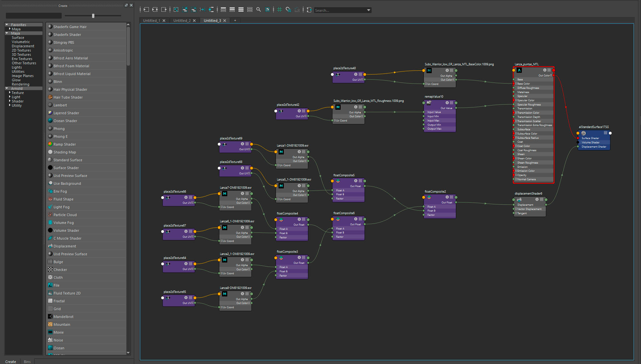Viewport: 641px width, 364px height.
Task: Open the node editor magnifier search
Action: point(259,10)
